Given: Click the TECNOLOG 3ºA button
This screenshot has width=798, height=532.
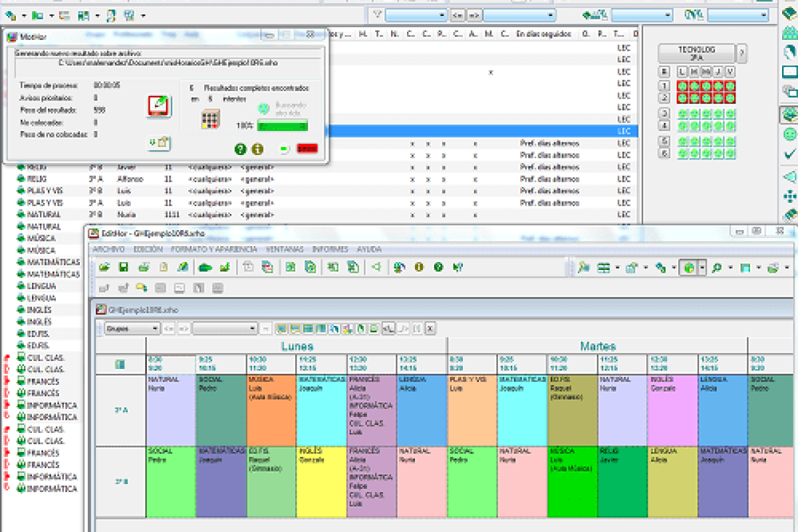Looking at the screenshot, I should 696,53.
